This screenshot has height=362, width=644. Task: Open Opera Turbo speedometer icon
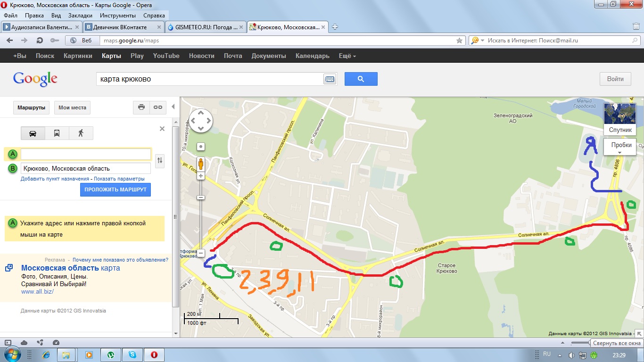56,343
